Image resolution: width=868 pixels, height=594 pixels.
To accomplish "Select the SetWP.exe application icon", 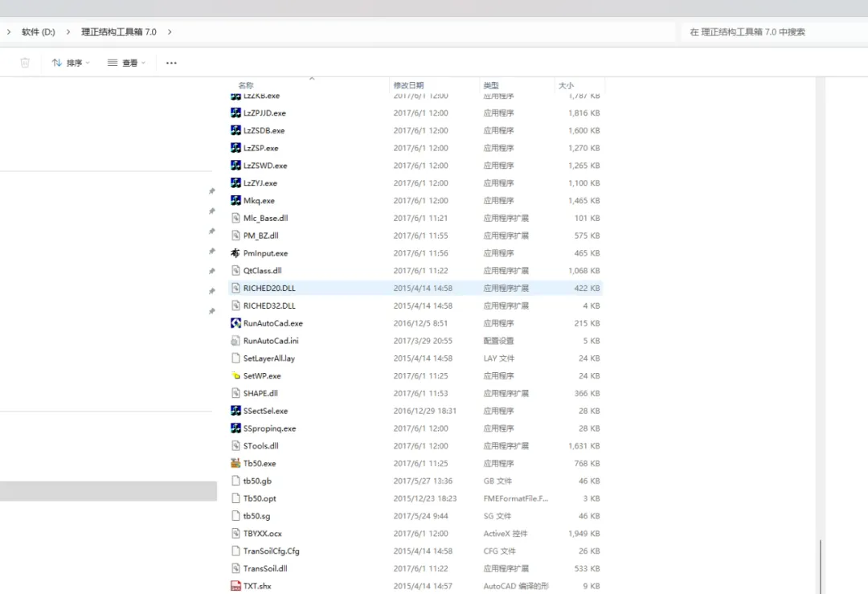I will [x=235, y=376].
